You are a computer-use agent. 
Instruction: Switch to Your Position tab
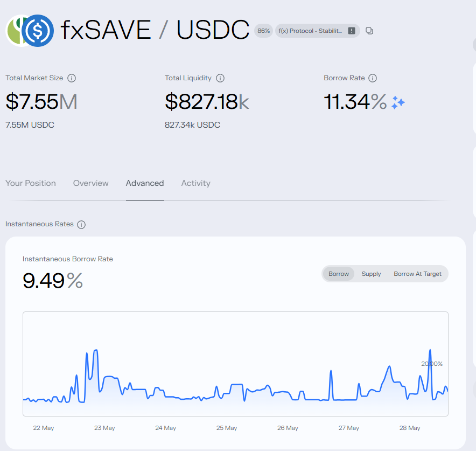click(x=31, y=183)
